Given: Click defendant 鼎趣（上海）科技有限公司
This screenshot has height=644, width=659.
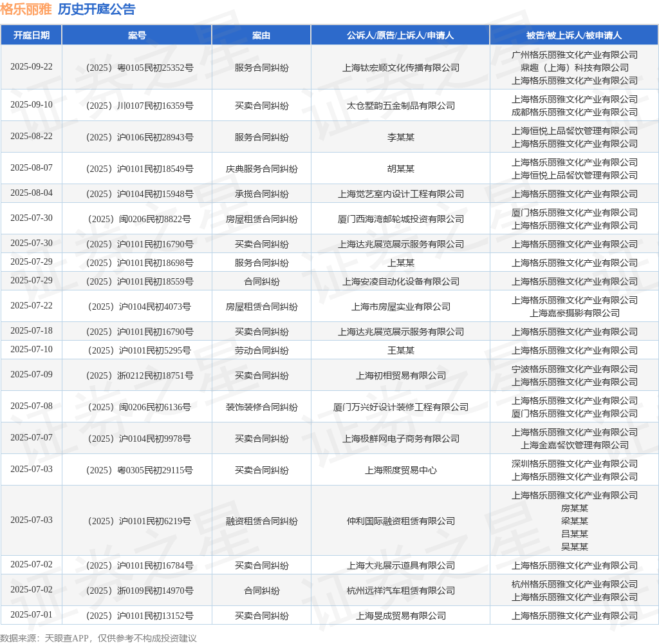Looking at the screenshot, I should (x=575, y=68).
